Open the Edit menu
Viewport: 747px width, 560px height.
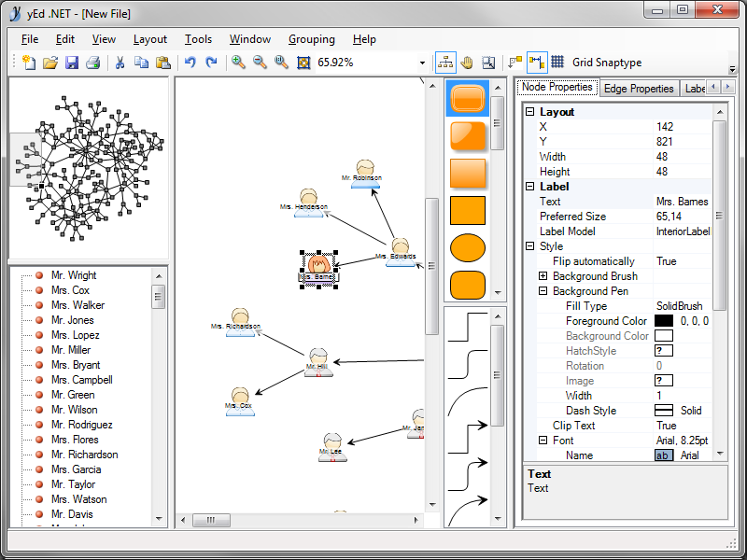64,39
